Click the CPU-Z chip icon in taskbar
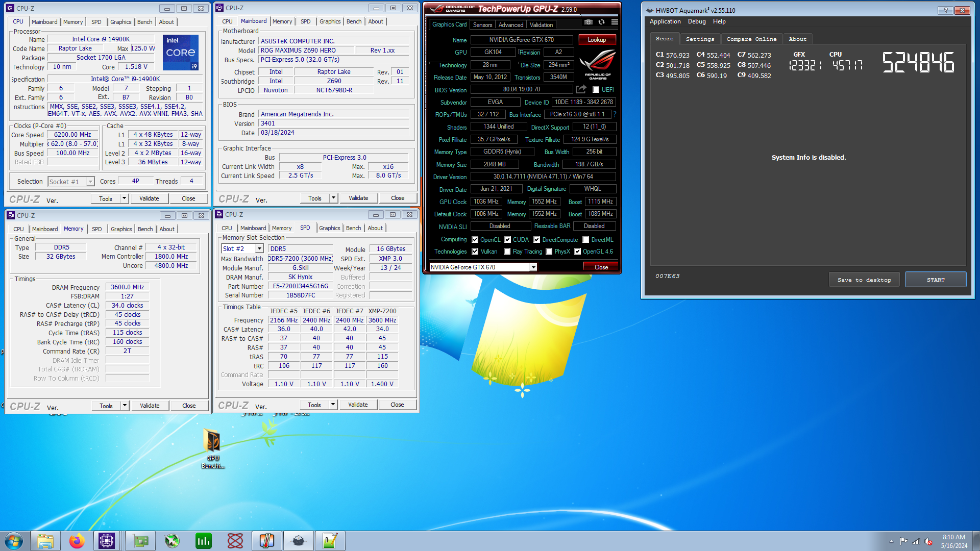Viewport: 980px width, 551px height. pyautogui.click(x=107, y=541)
